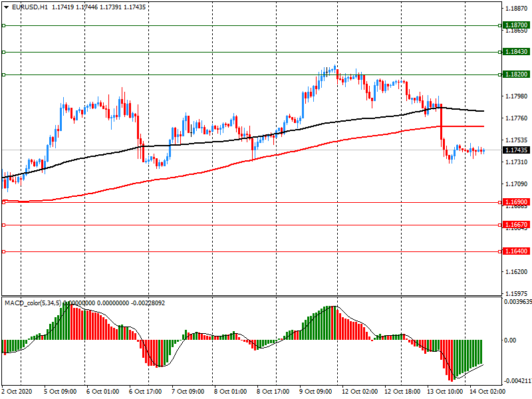532x399 pixels.
Task: Click the 1.17980 price scale value
Action: click(x=517, y=96)
